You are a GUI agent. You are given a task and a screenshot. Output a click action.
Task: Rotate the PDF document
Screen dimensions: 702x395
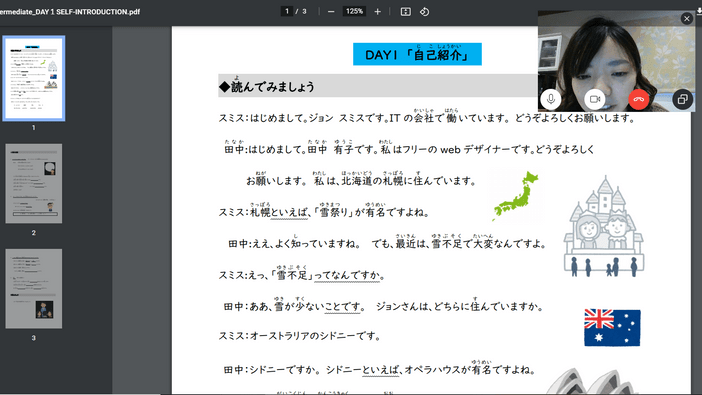pos(424,12)
